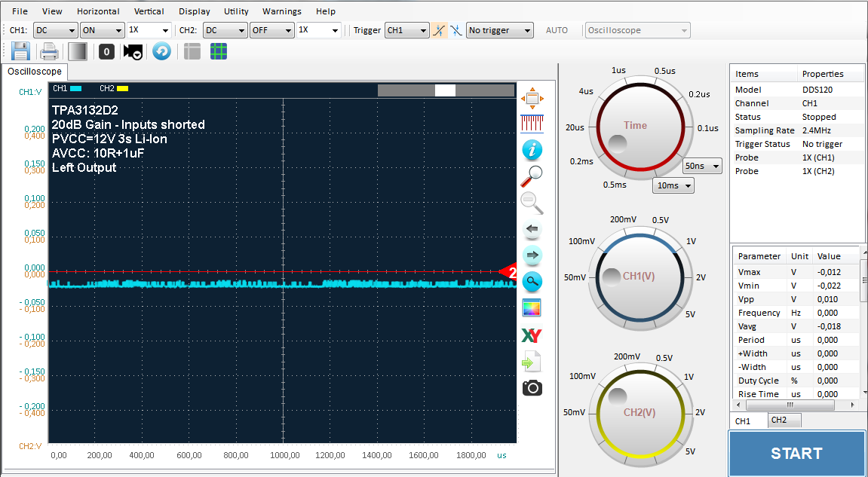Click the printer icon in toolbar
The image size is (868, 477).
(x=49, y=51)
